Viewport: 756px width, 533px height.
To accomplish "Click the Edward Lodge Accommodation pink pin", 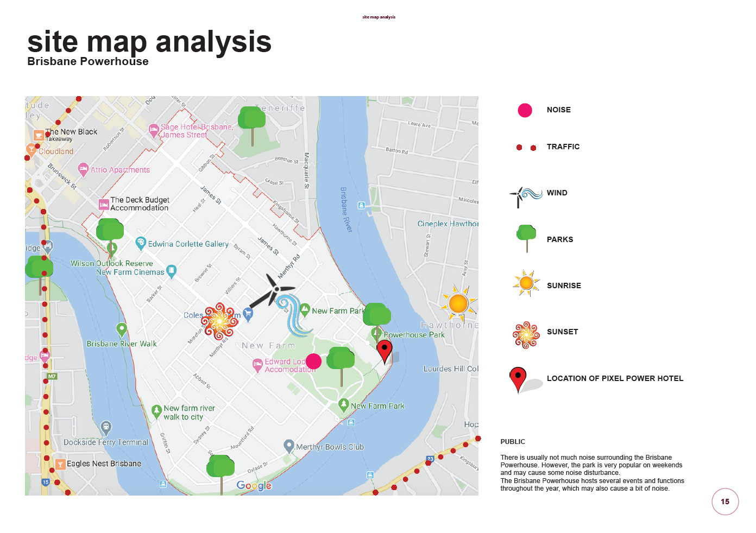I will pos(257,365).
